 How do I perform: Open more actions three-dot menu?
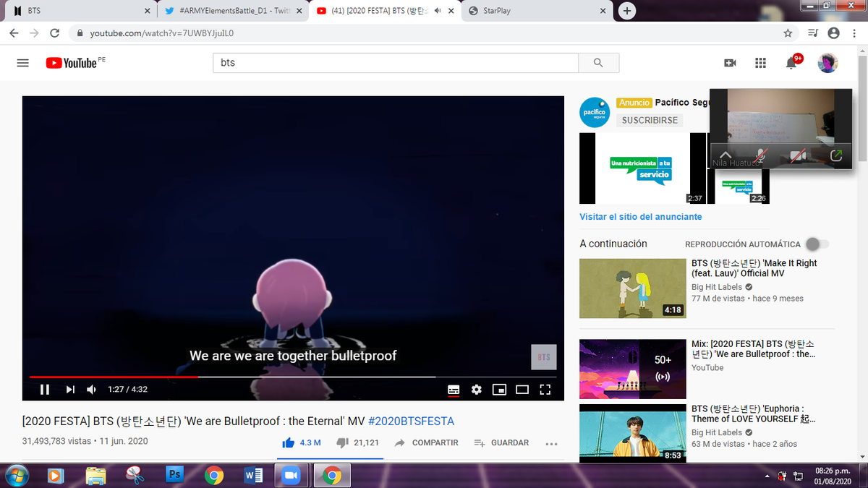tap(551, 443)
